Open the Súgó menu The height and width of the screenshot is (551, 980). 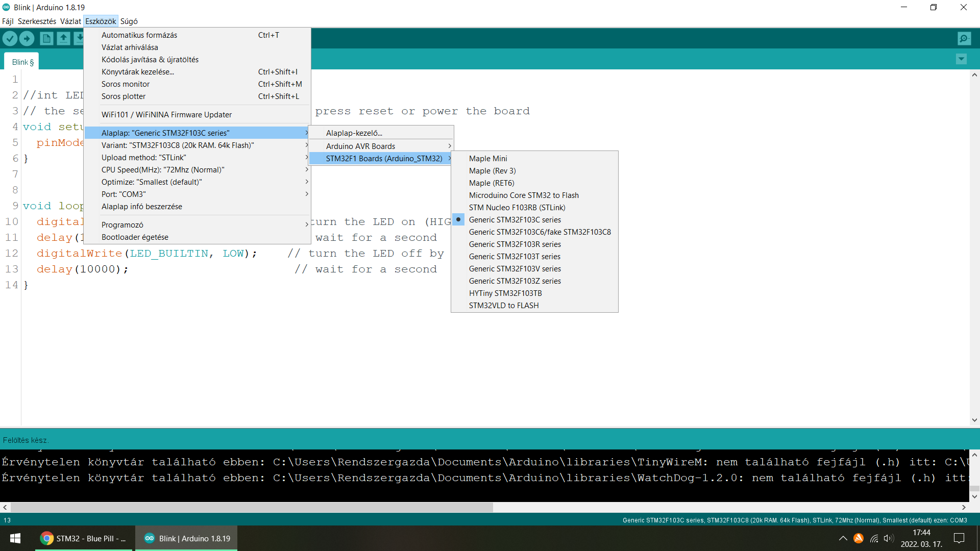(x=129, y=21)
